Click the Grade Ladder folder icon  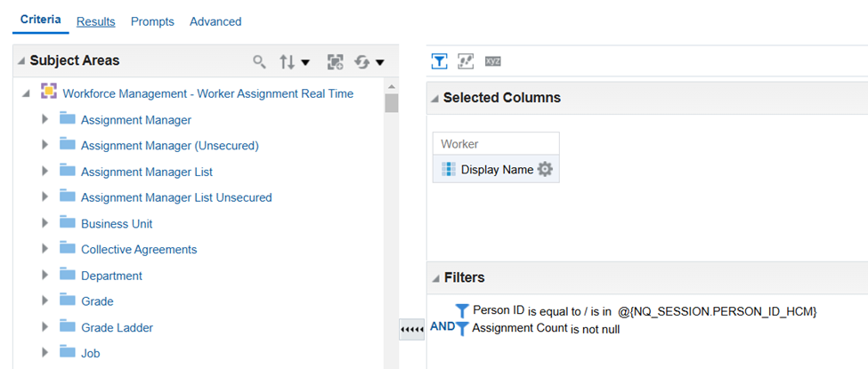[x=68, y=327]
